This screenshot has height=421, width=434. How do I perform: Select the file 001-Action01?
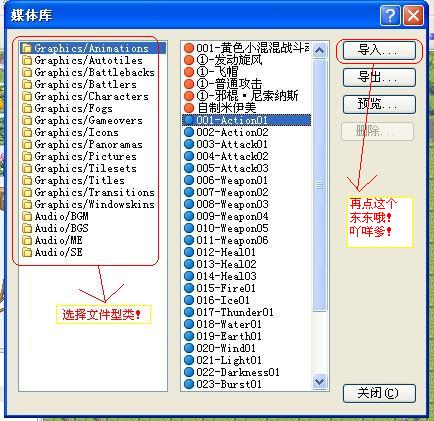click(x=247, y=120)
